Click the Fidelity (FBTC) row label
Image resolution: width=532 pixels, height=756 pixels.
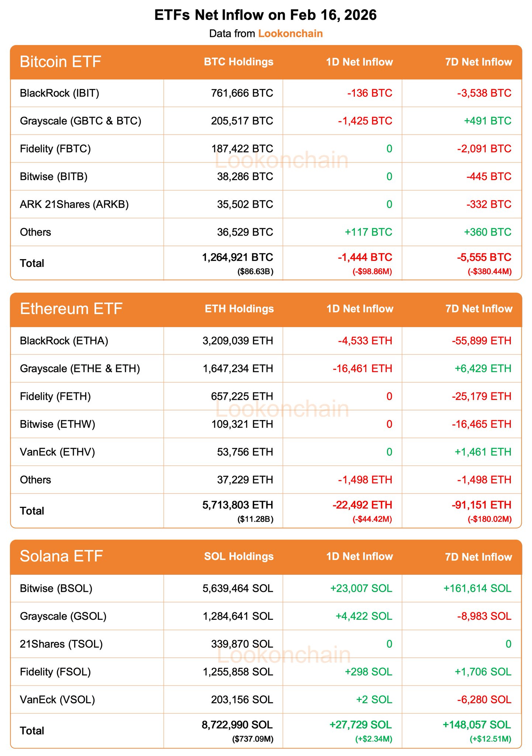(x=55, y=149)
